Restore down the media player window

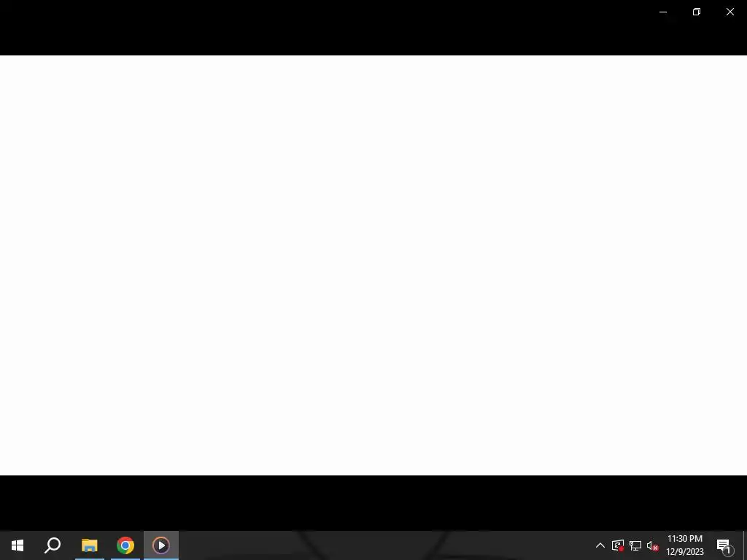coord(697,12)
